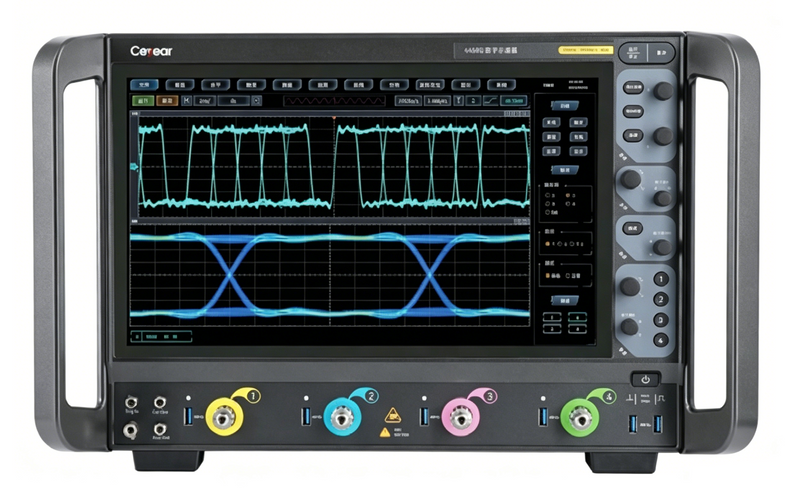The image size is (800, 496).
Task: Click the pink channel 3 BNC connector
Action: (460, 418)
